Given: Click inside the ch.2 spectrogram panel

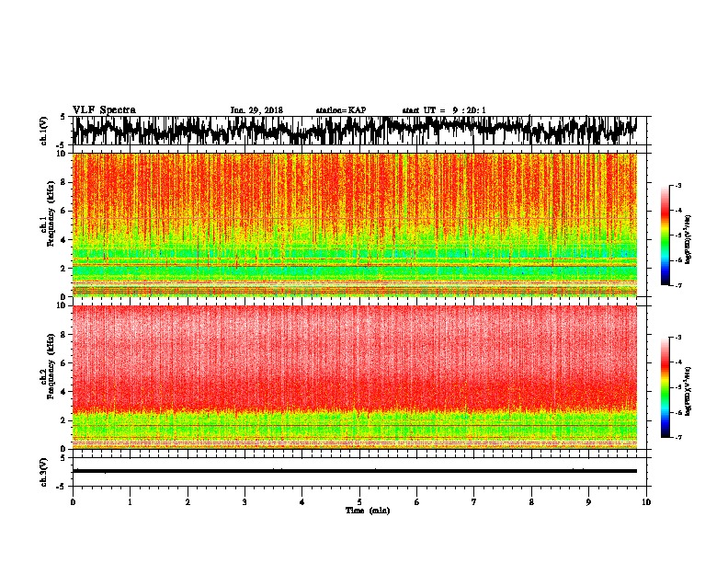Looking at the screenshot, I should (354, 377).
